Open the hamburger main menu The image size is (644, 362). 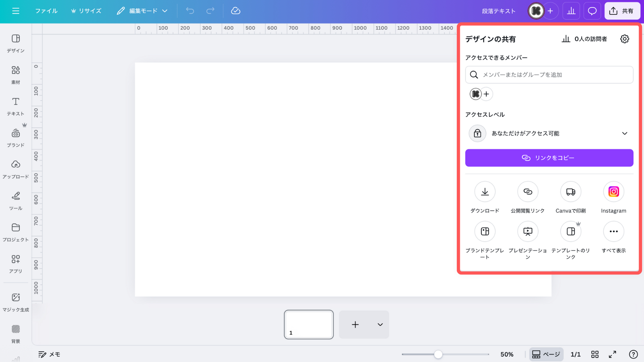(16, 11)
